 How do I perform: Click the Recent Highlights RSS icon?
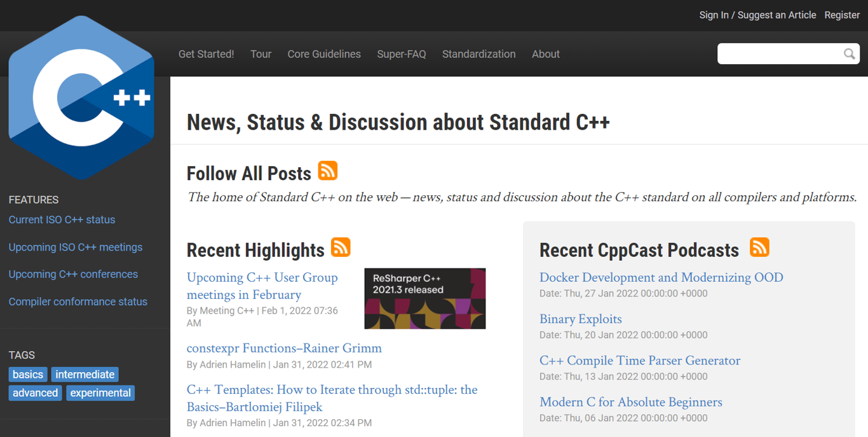click(x=341, y=247)
